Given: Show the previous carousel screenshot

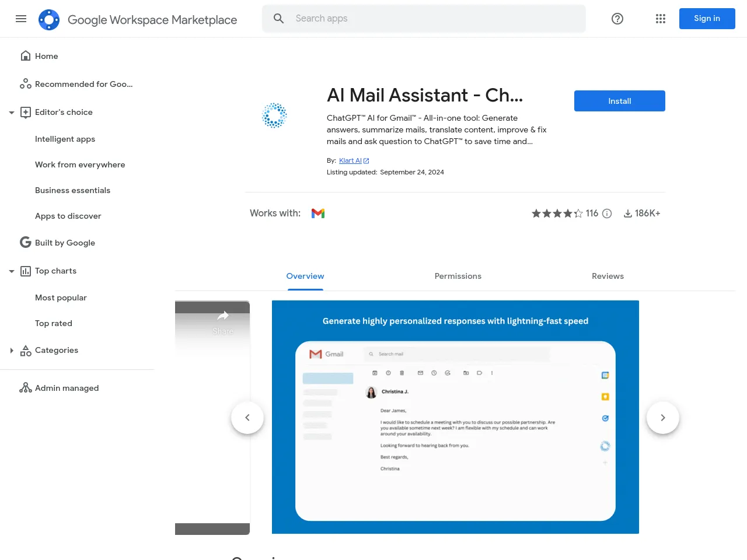Looking at the screenshot, I should (x=247, y=418).
